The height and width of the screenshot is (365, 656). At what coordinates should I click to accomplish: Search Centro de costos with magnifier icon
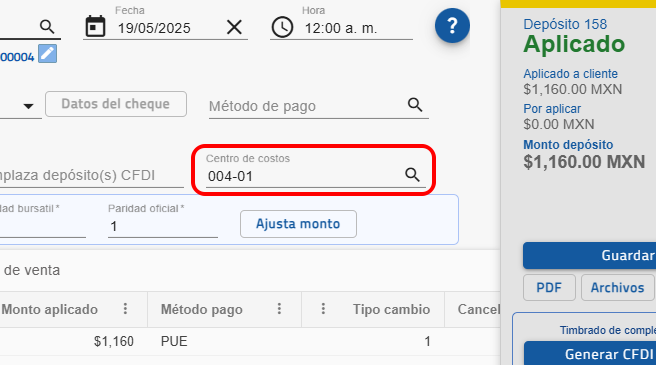pos(412,175)
